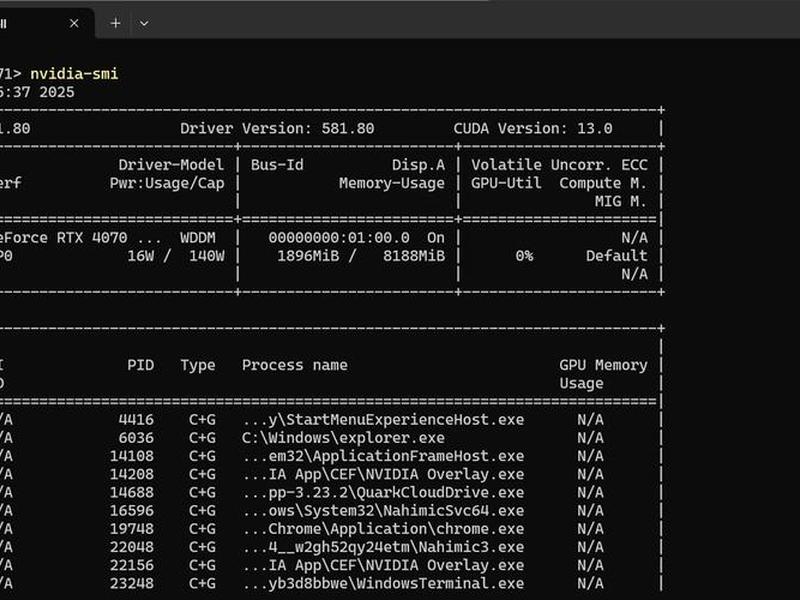Open a new terminal tab
Image resolution: width=800 pixels, height=600 pixels.
116,23
